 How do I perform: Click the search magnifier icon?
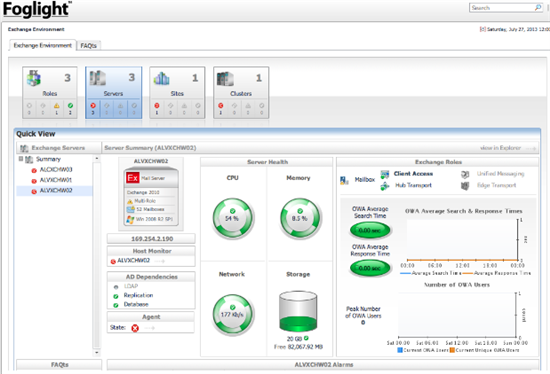(x=538, y=7)
